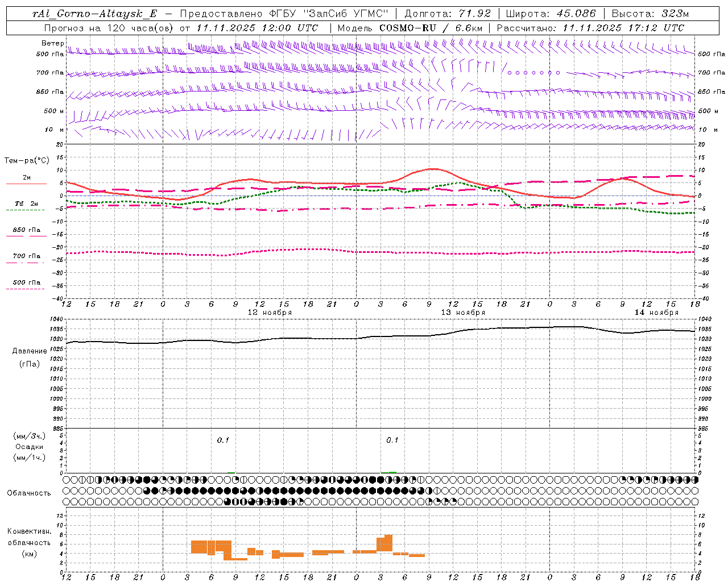Click the 0.1 precipitation value above 12 ноября
Image resolution: width=728 pixels, height=582 pixels.
pyautogui.click(x=223, y=440)
